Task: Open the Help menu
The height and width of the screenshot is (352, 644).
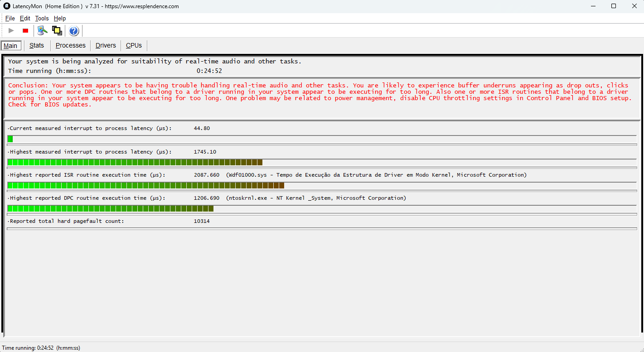Action: 60,19
